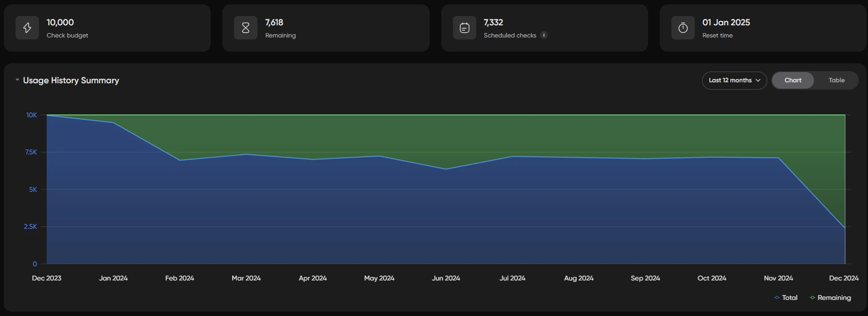Click the Sep 2024 axis label
Screen dimensions: 868x316
[645, 278]
